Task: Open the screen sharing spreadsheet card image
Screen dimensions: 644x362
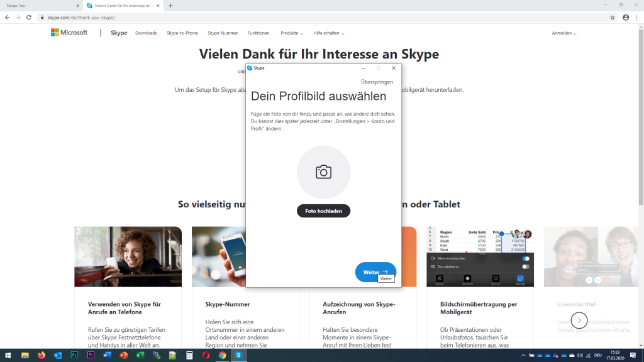Action: point(480,256)
